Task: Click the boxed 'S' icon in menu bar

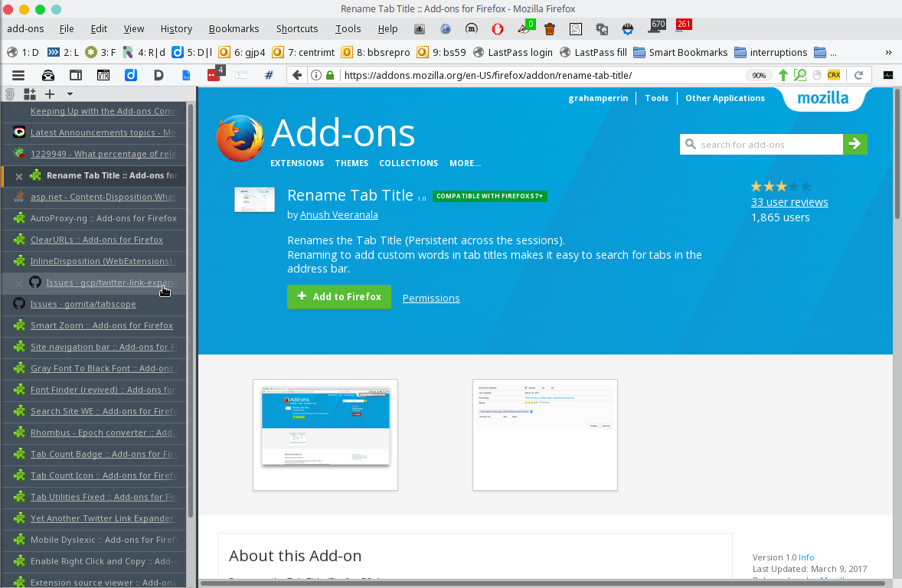Action: click(x=576, y=29)
